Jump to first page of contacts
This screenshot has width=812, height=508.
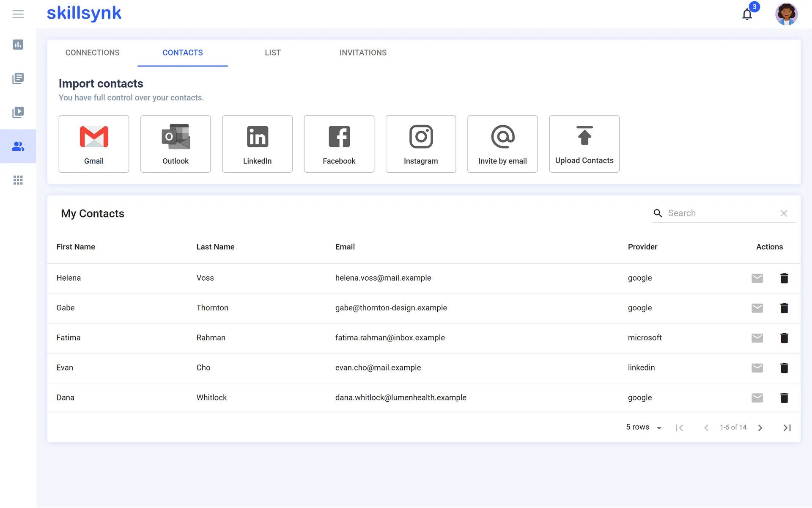point(680,428)
